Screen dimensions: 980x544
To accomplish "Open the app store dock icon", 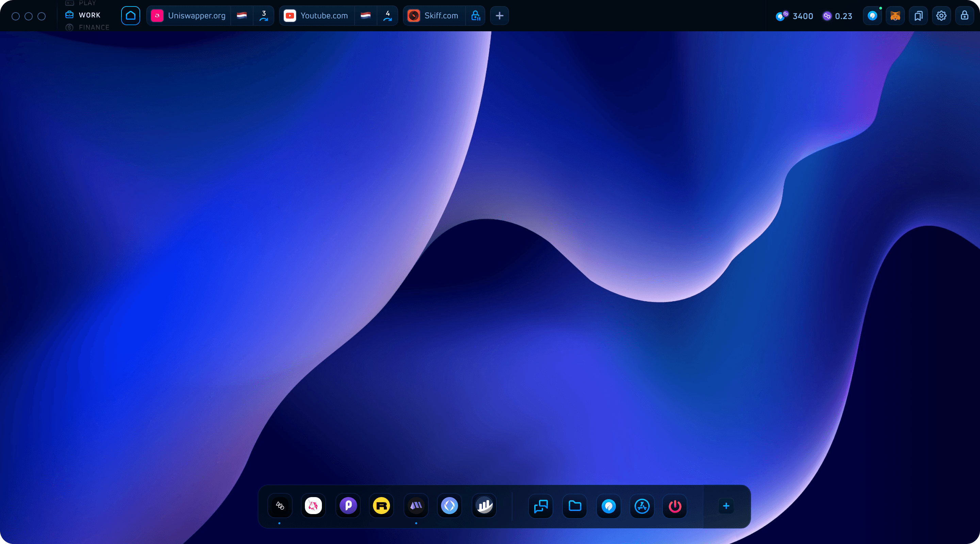I will coord(642,506).
